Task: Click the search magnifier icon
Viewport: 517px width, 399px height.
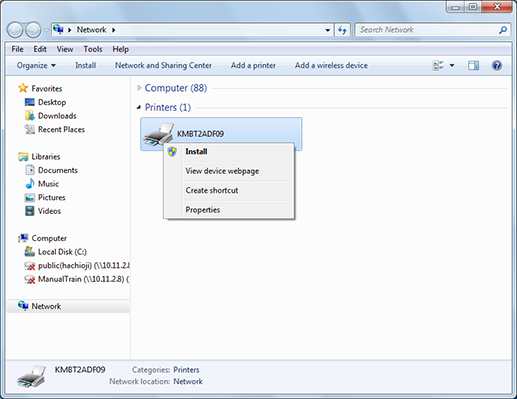Action: click(503, 30)
